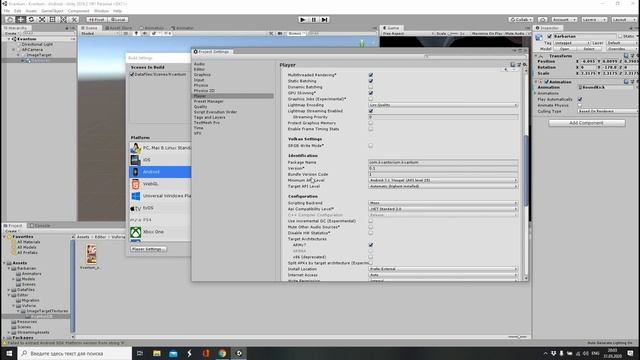Select the Rotate tool in Unity toolbar
This screenshot has height=360, width=640.
click(31, 20)
